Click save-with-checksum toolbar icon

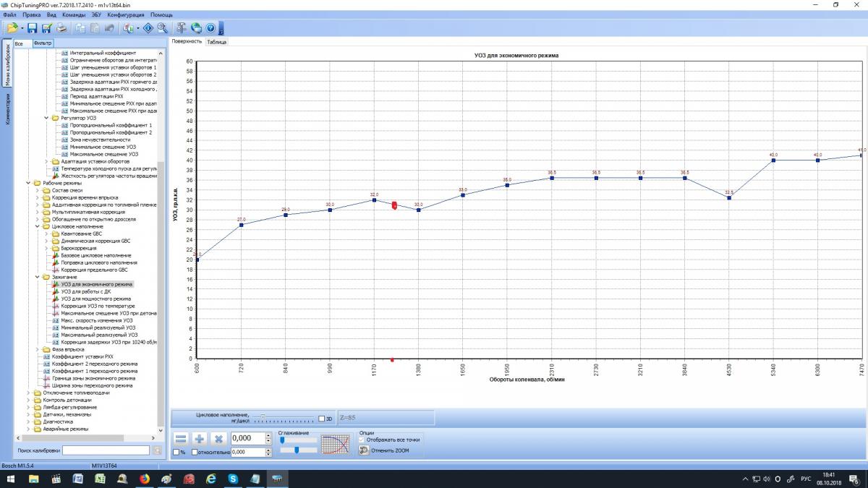[47, 28]
